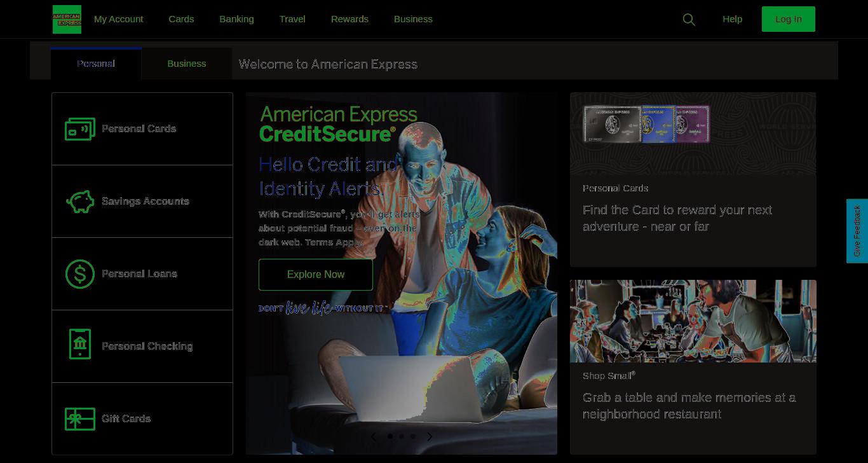Click 'Grab a table and make memories' headline
Image resolution: width=868 pixels, height=463 pixels.
689,406
